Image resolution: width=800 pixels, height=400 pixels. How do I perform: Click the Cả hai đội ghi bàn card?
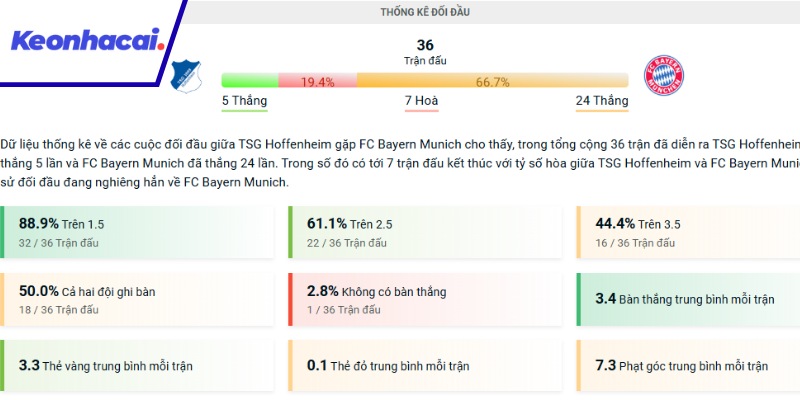pos(138,299)
